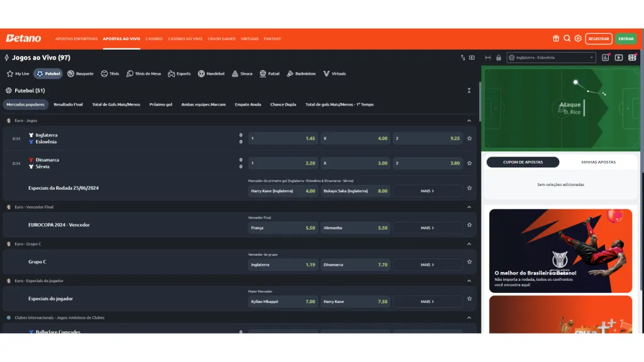This screenshot has height=362, width=644.
Task: Open live stream video player icon
Action: click(x=619, y=57)
